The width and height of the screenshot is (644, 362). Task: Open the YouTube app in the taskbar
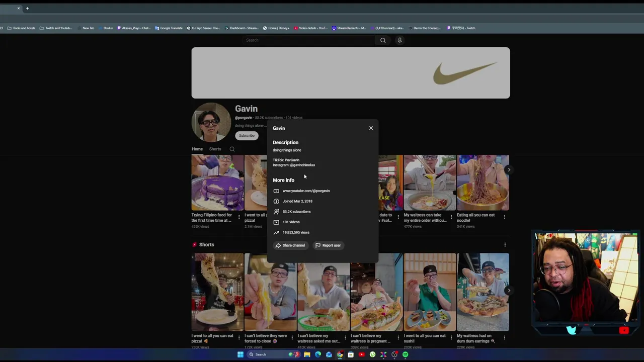pos(362,354)
